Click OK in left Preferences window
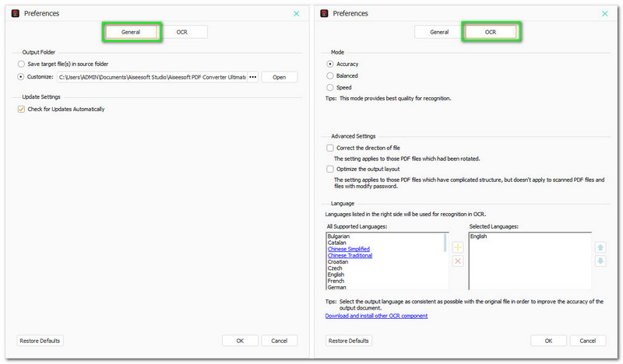Viewport: 623px width, 364px height. click(240, 341)
